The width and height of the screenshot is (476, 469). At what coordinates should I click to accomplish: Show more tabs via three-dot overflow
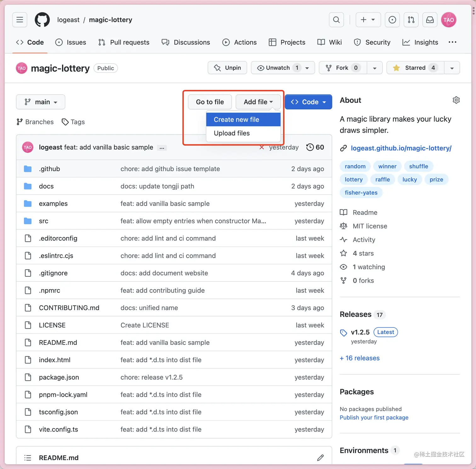[x=452, y=42]
